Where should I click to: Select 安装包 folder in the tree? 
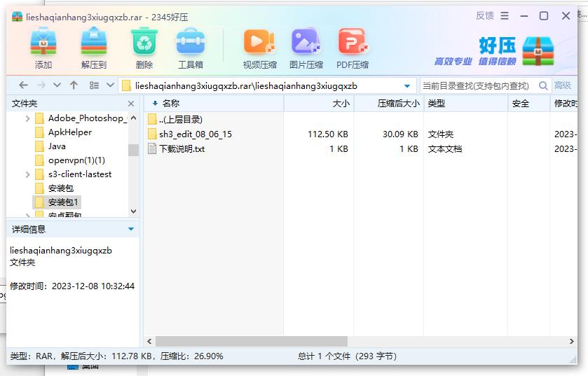point(61,188)
